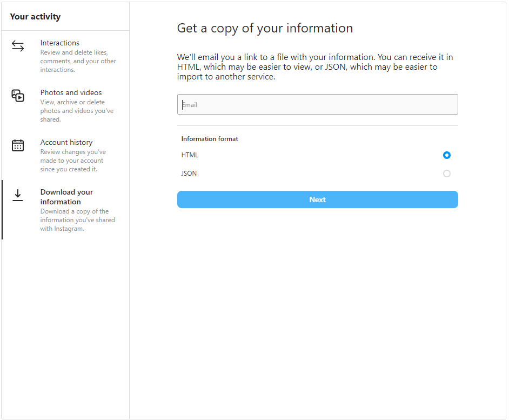Open the Photos and videos section

71,92
